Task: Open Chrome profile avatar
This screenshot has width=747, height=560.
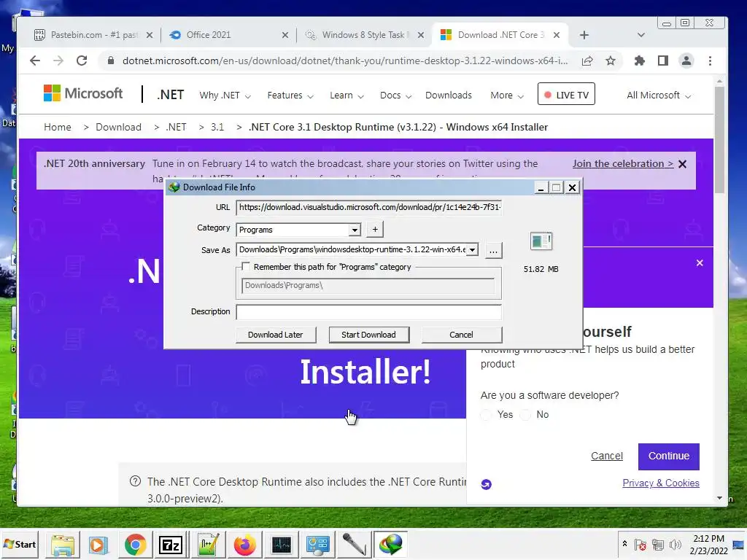Action: point(686,61)
